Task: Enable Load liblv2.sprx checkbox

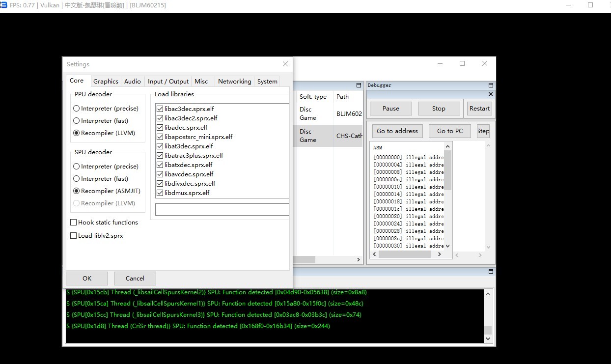Action: pos(74,236)
